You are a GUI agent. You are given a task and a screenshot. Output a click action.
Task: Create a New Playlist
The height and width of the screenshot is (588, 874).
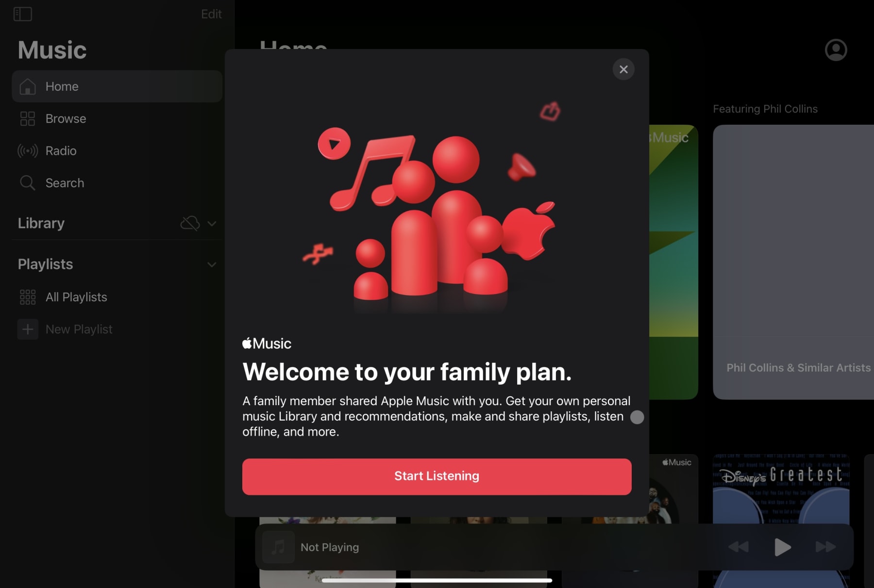point(117,329)
